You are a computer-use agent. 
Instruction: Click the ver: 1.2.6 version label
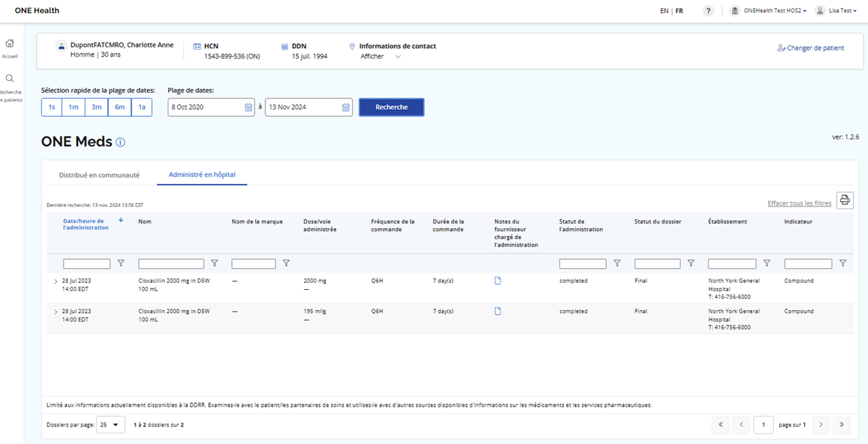846,137
